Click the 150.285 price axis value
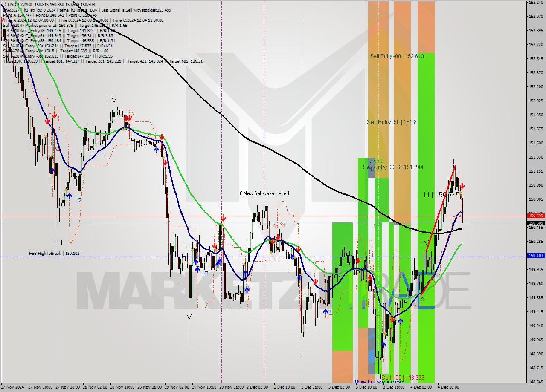This screenshot has width=546, height=392. coord(536,242)
